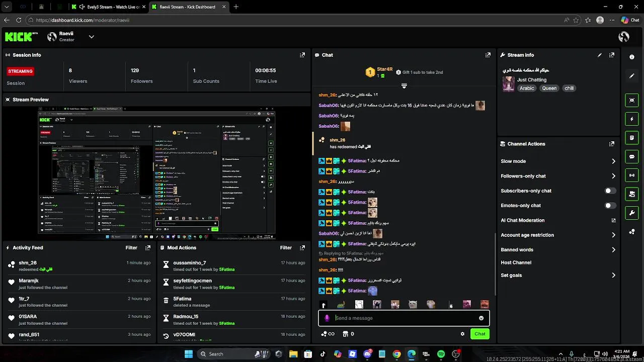Collapse the chat leaderboard arrow
Screen dimensions: 644x362
pyautogui.click(x=404, y=86)
